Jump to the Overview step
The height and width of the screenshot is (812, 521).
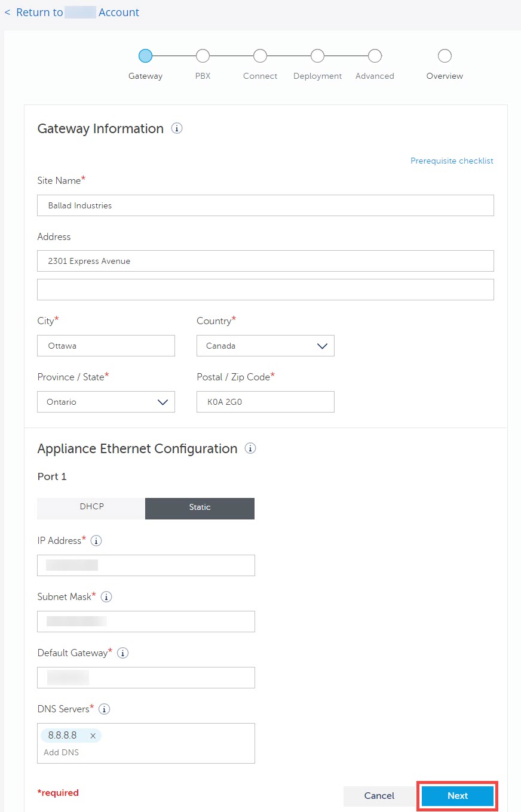[x=445, y=56]
